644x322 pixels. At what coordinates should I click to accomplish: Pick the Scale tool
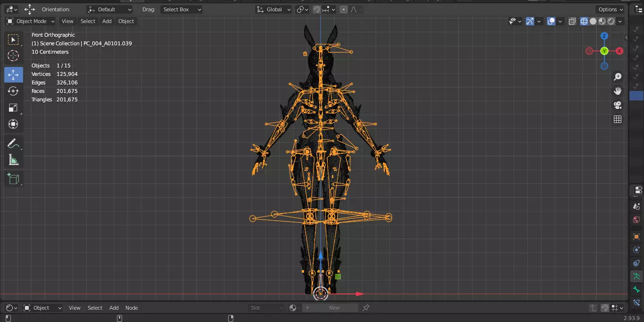[x=13, y=107]
